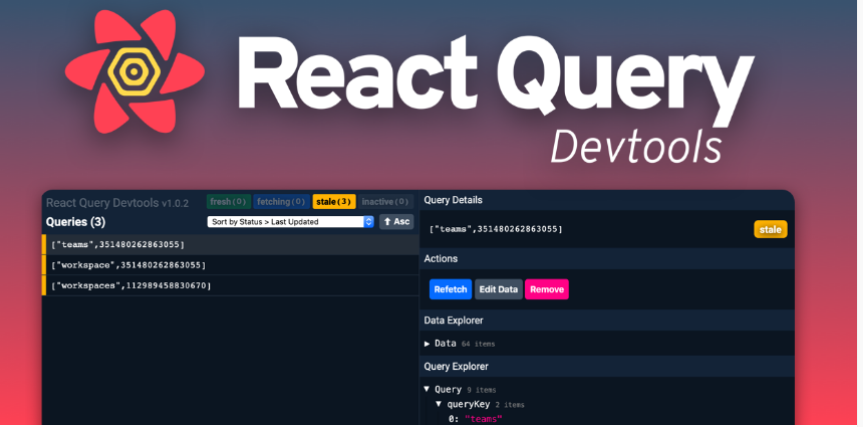863x427 pixels.
Task: Switch sort order with Asc button
Action: 396,222
